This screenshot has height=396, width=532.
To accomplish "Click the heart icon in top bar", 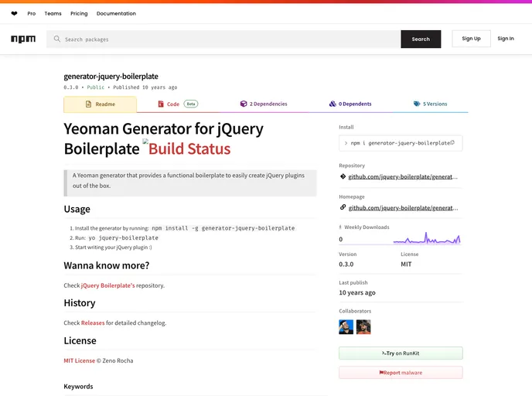I will [14, 14].
